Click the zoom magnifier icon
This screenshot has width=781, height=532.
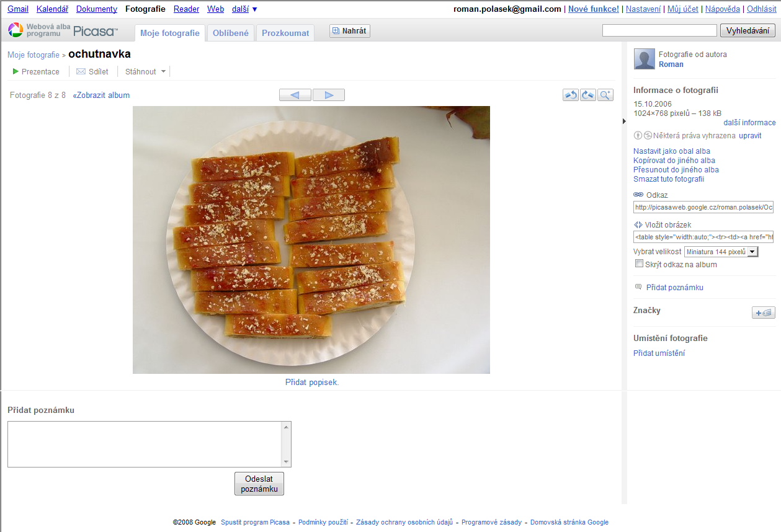605,95
